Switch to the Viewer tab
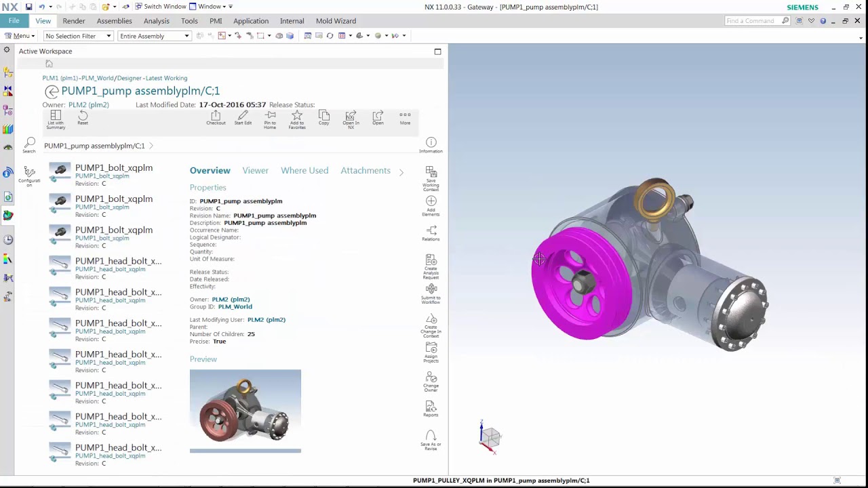 click(x=256, y=171)
